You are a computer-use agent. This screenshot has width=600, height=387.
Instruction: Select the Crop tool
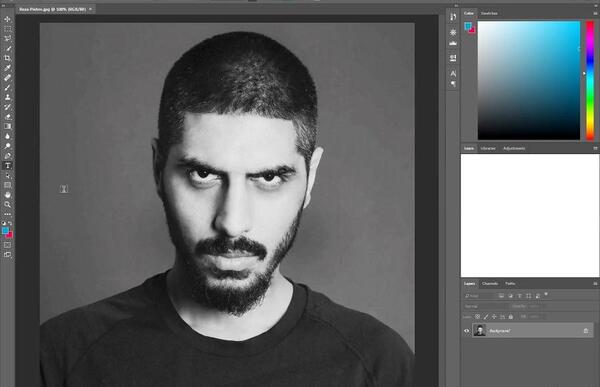(8, 58)
